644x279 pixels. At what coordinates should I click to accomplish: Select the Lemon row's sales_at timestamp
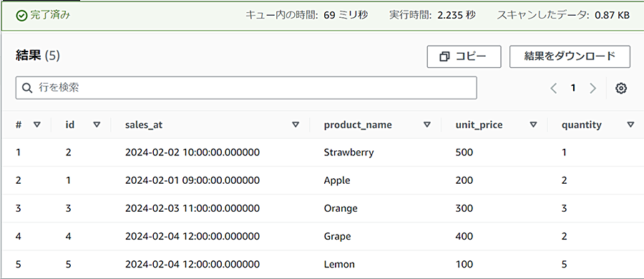click(x=192, y=264)
